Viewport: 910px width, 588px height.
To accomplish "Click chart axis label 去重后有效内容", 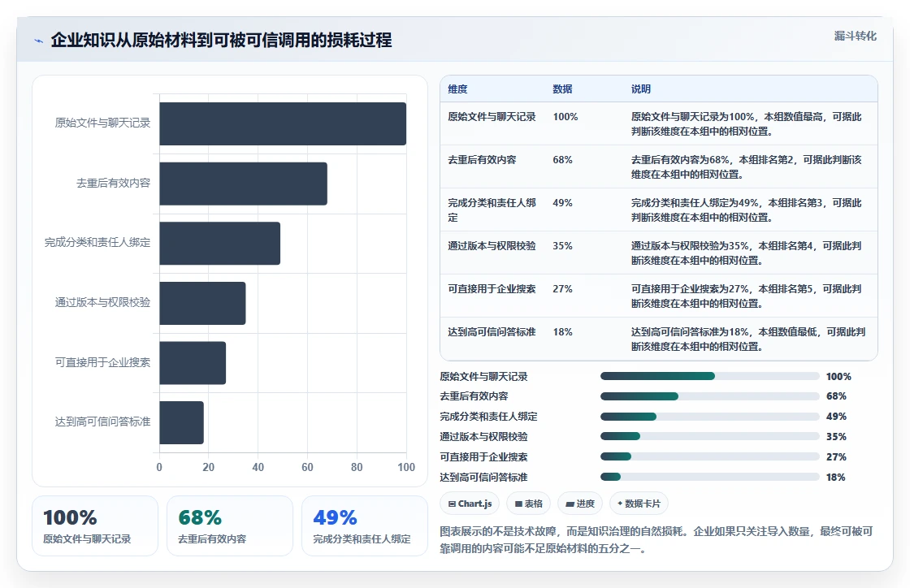I will point(113,183).
